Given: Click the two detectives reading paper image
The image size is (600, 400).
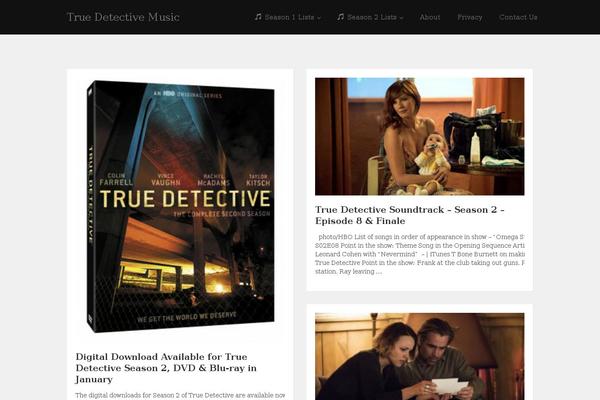Looking at the screenshot, I should coord(420,356).
